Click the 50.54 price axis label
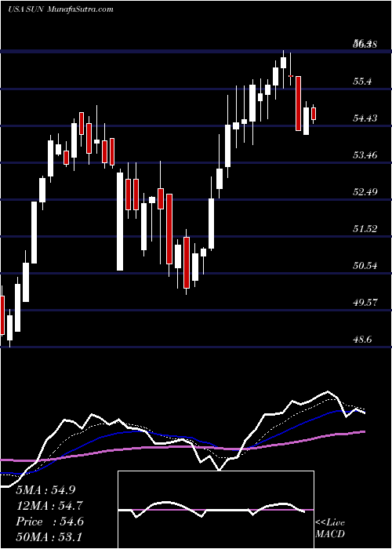Viewport: 392px width, 549px height. 365,265
